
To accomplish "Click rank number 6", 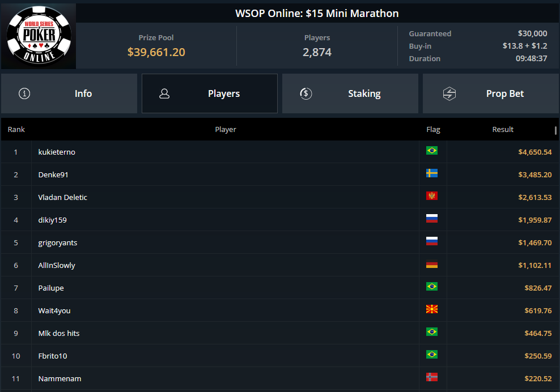I will pyautogui.click(x=16, y=265).
